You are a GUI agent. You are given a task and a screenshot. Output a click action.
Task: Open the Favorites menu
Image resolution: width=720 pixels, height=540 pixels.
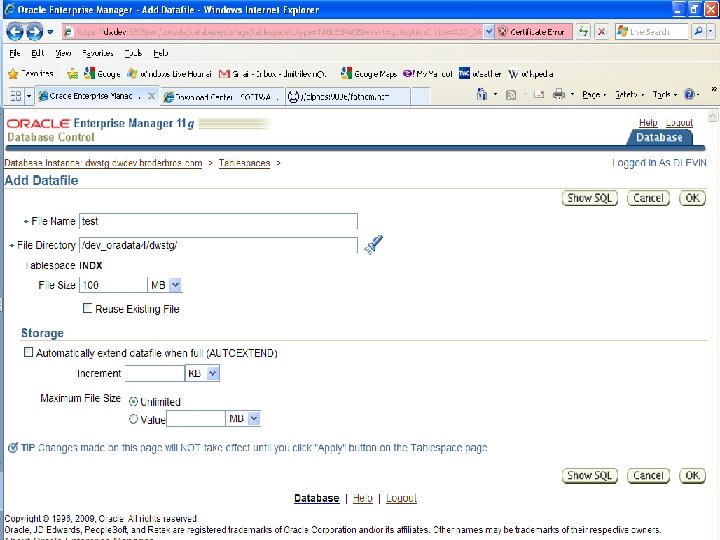tap(98, 53)
